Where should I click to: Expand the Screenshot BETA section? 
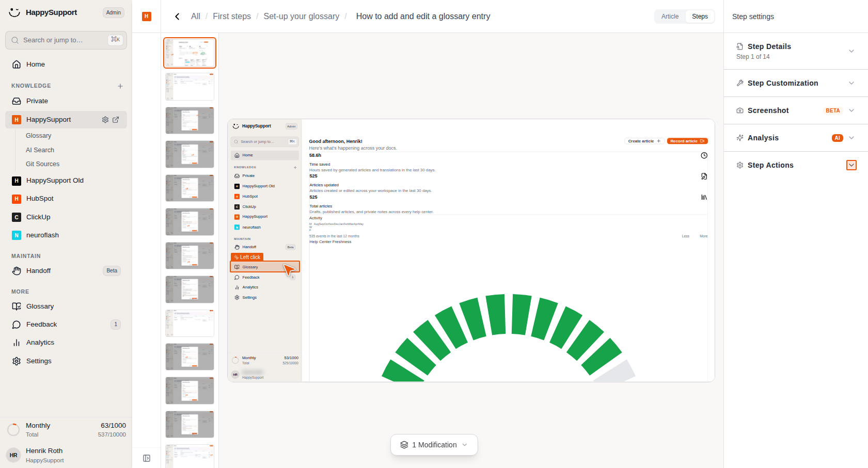(796, 110)
